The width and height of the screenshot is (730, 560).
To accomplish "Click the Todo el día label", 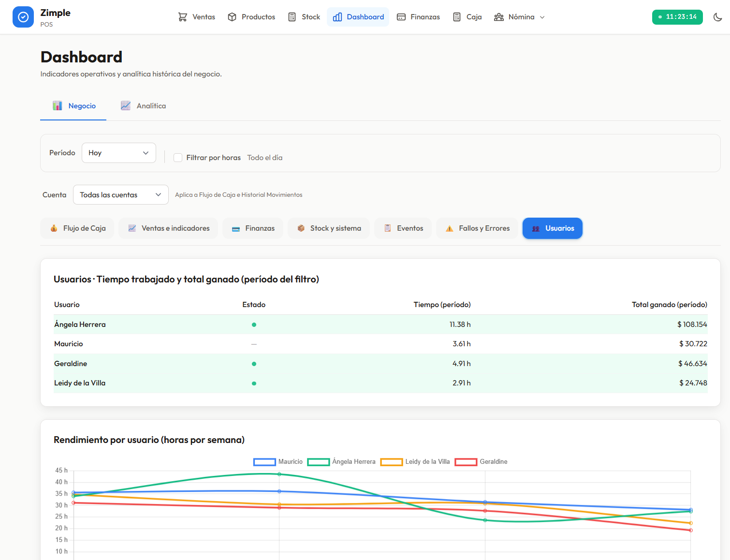I will pos(265,158).
